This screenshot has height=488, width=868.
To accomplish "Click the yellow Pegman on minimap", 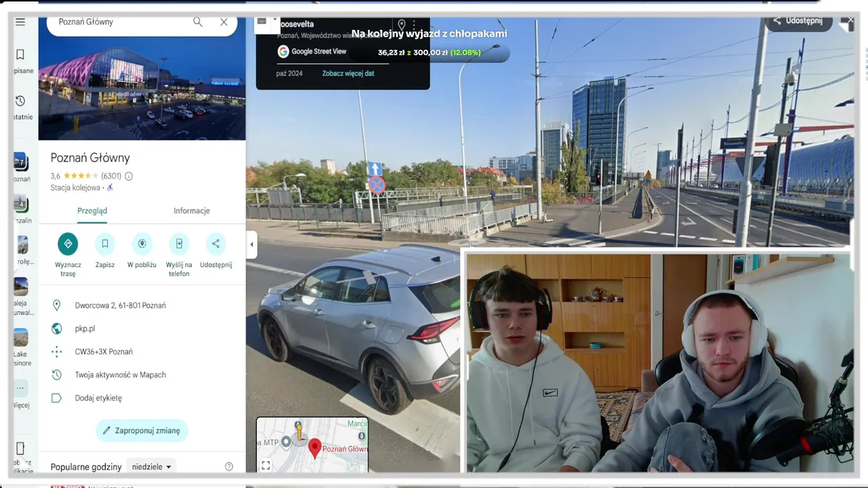I will pos(298,430).
